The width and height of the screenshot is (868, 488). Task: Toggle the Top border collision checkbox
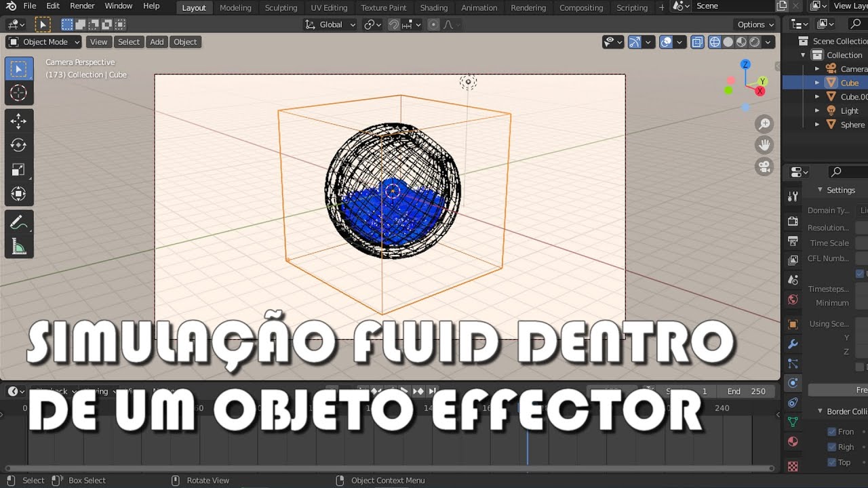coord(832,462)
